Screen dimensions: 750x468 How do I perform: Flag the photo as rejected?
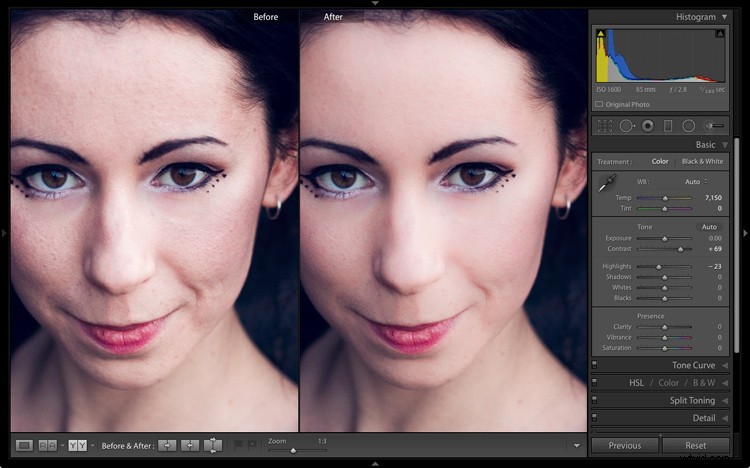252,445
